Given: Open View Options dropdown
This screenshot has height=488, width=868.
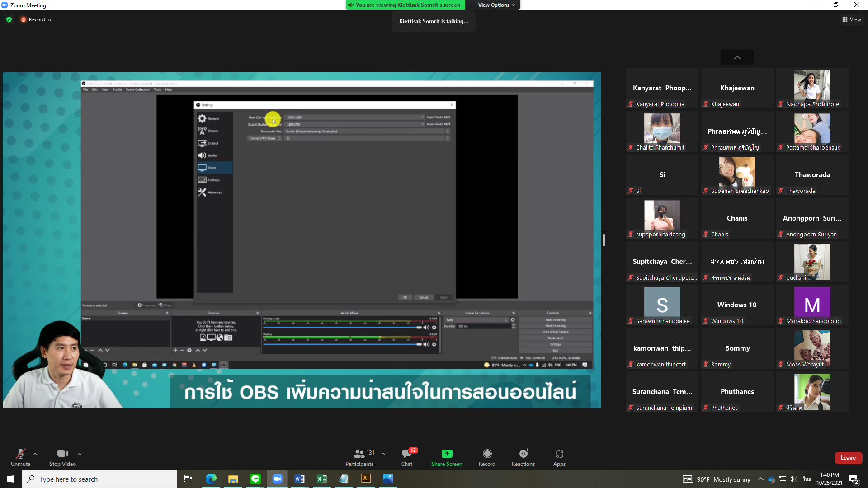Looking at the screenshot, I should coord(496,5).
